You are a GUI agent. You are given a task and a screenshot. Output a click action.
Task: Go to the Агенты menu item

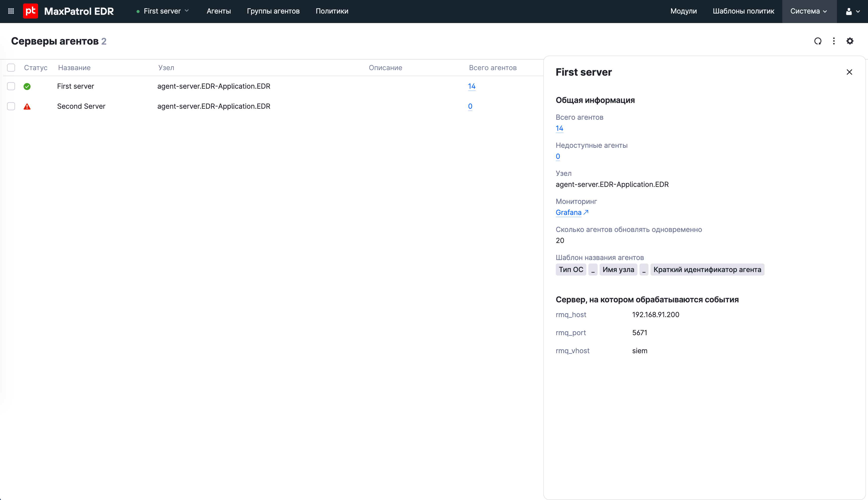219,11
